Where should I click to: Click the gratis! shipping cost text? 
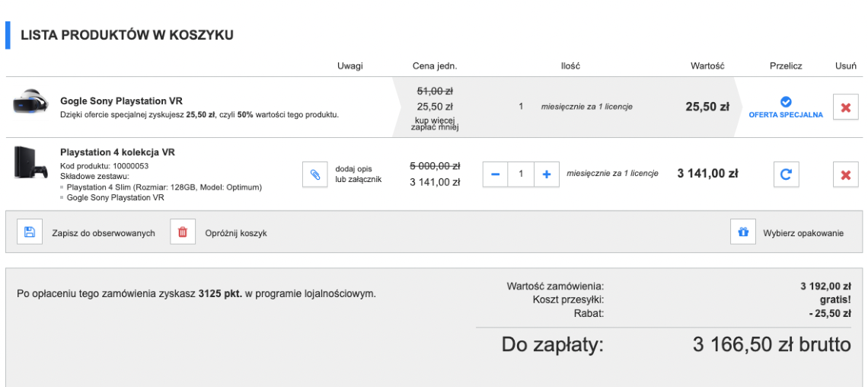pyautogui.click(x=835, y=299)
